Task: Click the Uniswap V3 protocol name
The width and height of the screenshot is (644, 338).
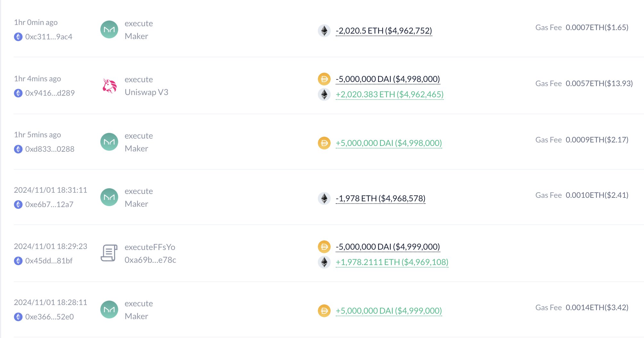Action: click(x=146, y=92)
